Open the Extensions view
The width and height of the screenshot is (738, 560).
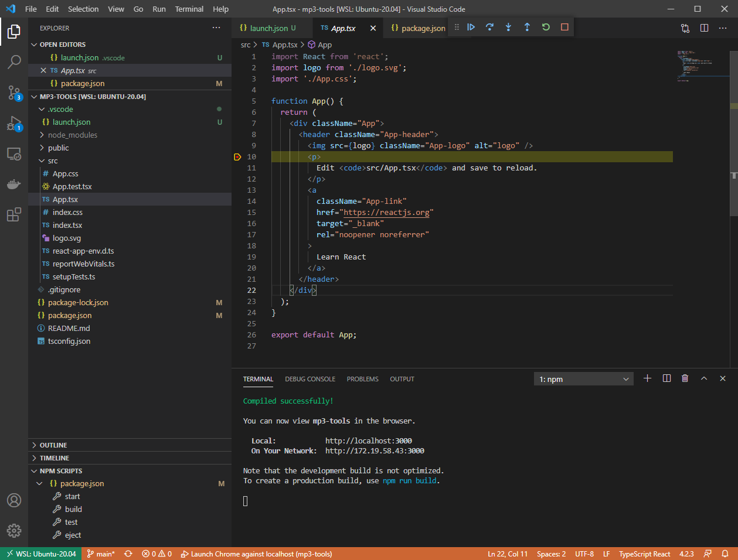(x=14, y=215)
